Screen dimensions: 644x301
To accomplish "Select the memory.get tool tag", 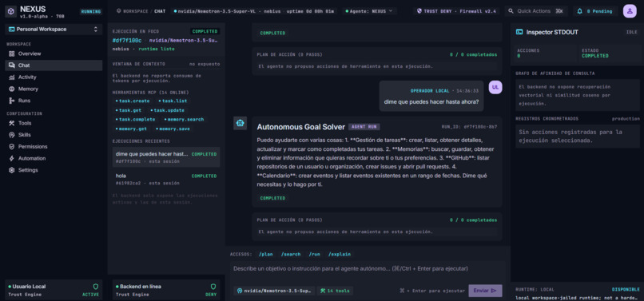I will coord(131,129).
